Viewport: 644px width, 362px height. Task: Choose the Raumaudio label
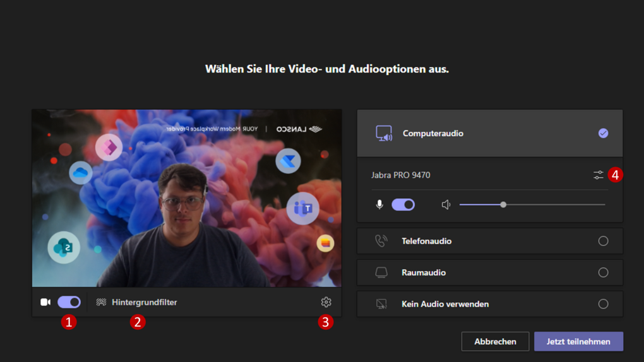424,272
